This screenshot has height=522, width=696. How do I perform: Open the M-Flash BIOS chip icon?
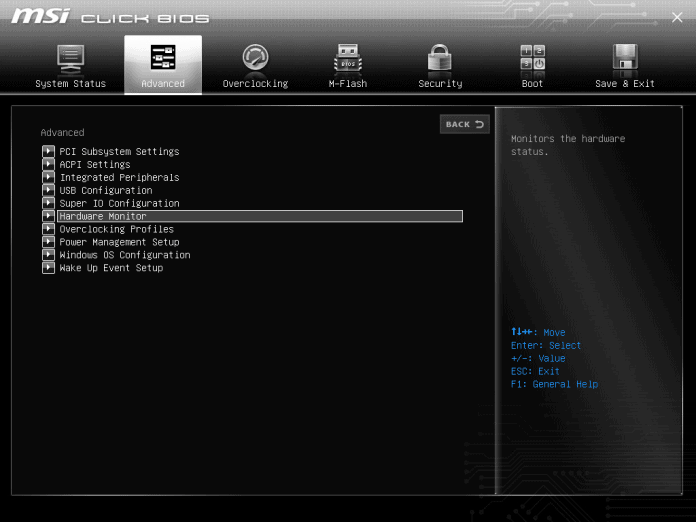pyautogui.click(x=347, y=58)
